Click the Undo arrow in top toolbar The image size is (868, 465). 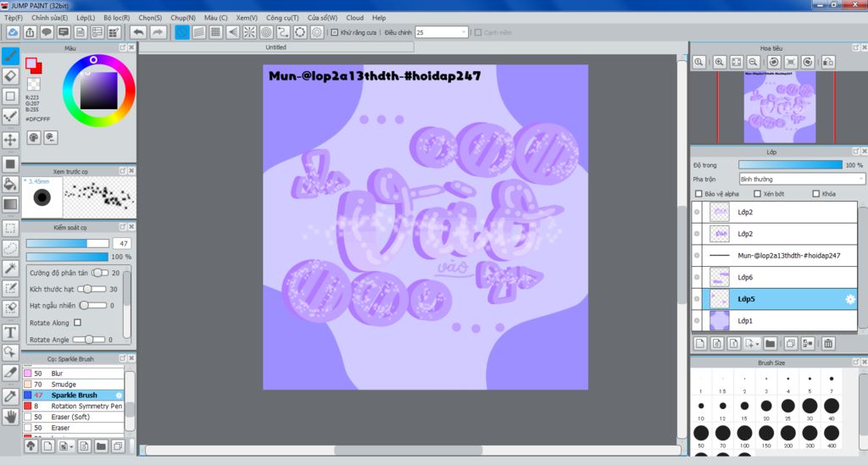coord(138,32)
